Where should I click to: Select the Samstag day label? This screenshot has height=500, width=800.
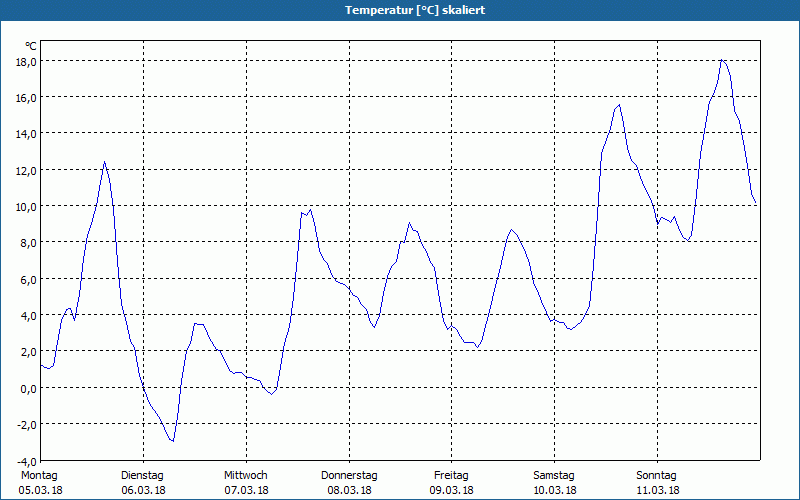(x=554, y=476)
